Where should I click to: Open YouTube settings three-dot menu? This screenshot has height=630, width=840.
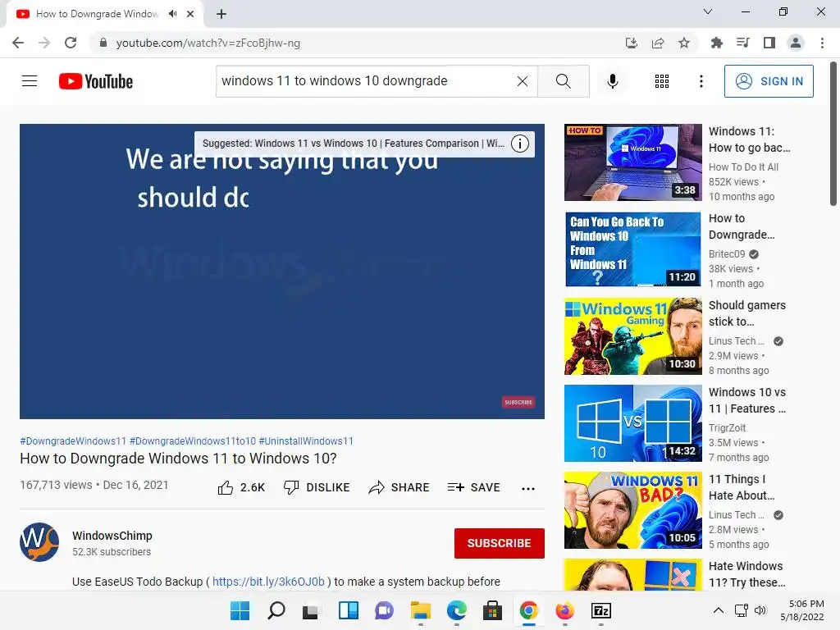point(701,81)
